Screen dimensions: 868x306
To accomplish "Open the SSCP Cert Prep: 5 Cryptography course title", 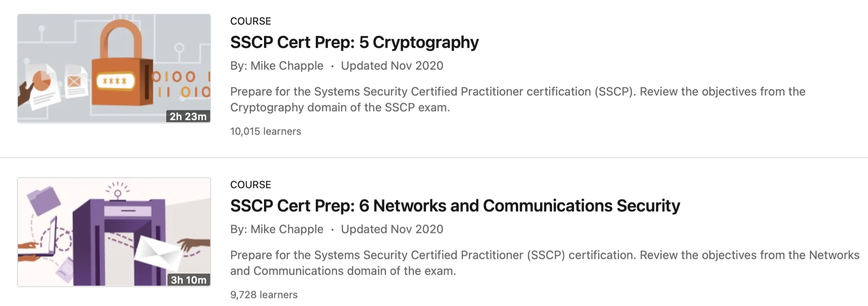I will point(354,42).
